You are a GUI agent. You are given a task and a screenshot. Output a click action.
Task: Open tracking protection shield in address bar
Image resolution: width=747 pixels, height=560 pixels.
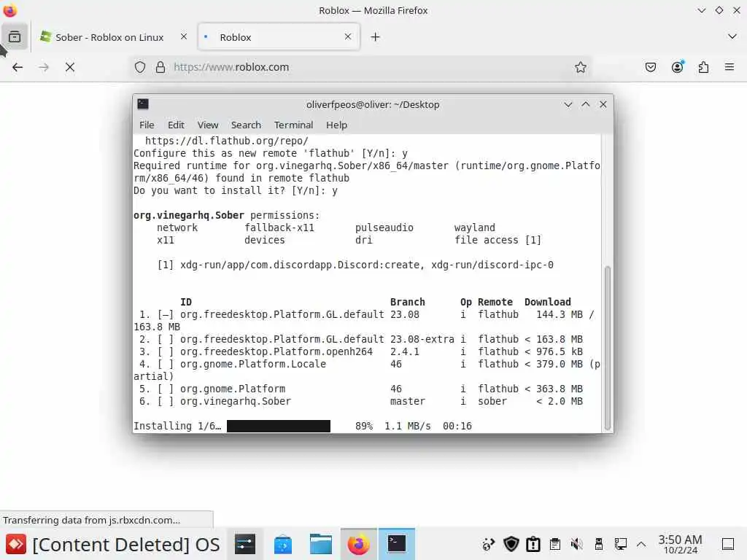click(x=139, y=67)
